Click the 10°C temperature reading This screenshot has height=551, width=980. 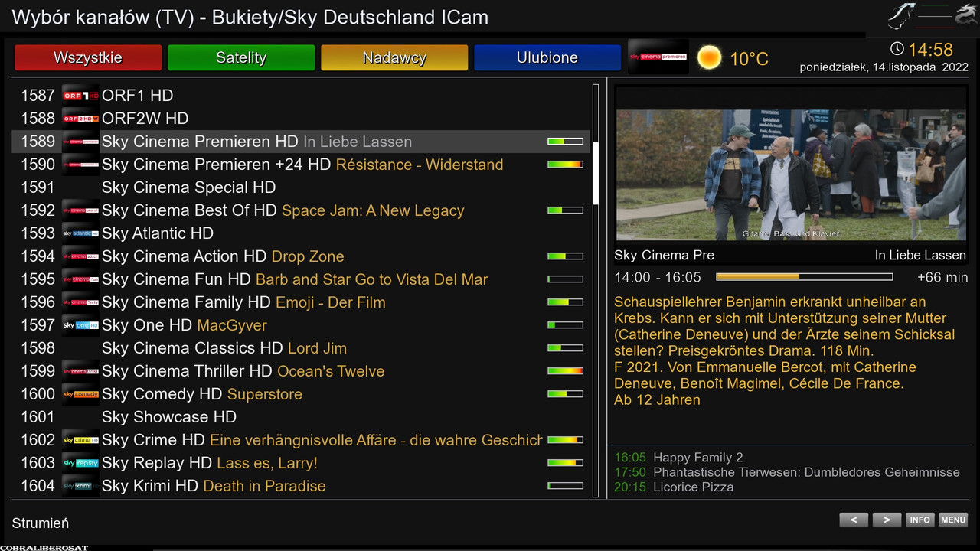pos(749,59)
